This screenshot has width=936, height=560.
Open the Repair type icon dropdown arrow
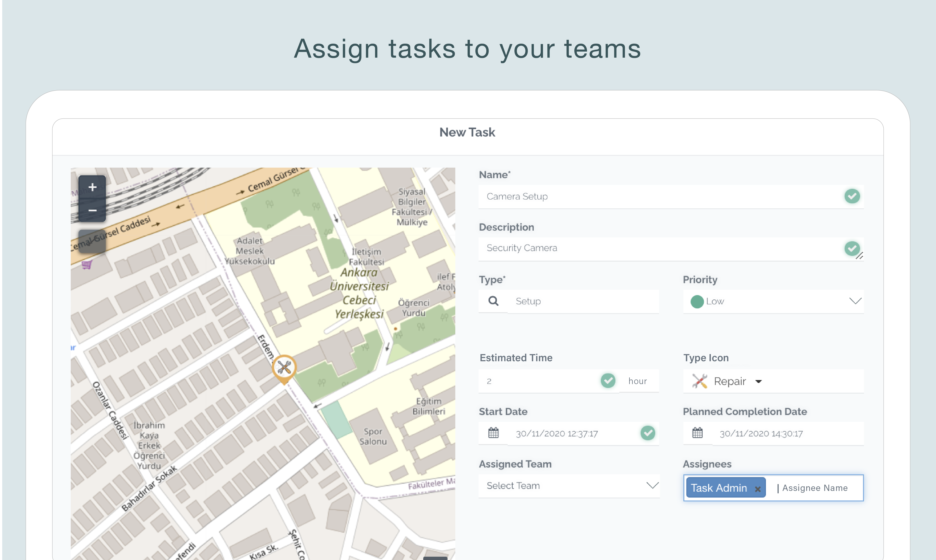pos(758,381)
